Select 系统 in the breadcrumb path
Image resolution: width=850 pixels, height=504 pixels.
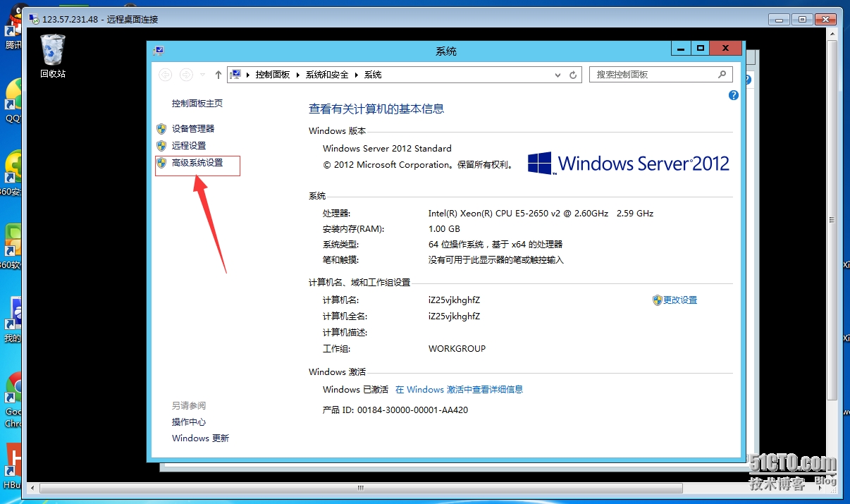373,75
